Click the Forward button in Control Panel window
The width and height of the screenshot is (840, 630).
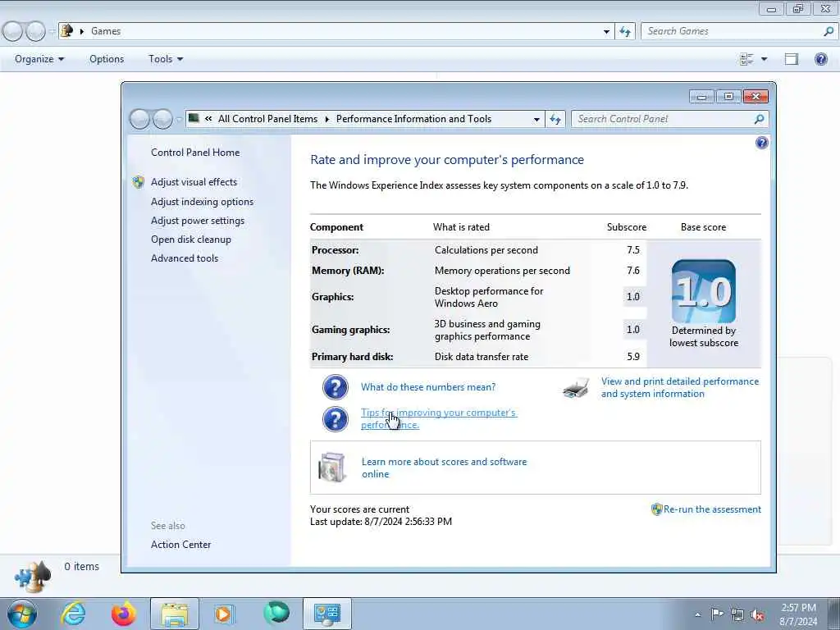[162, 119]
